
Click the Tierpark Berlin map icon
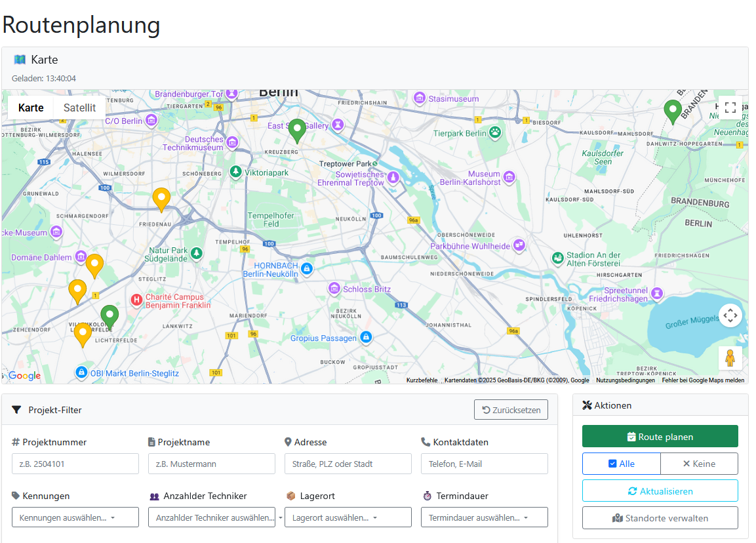[x=496, y=133]
